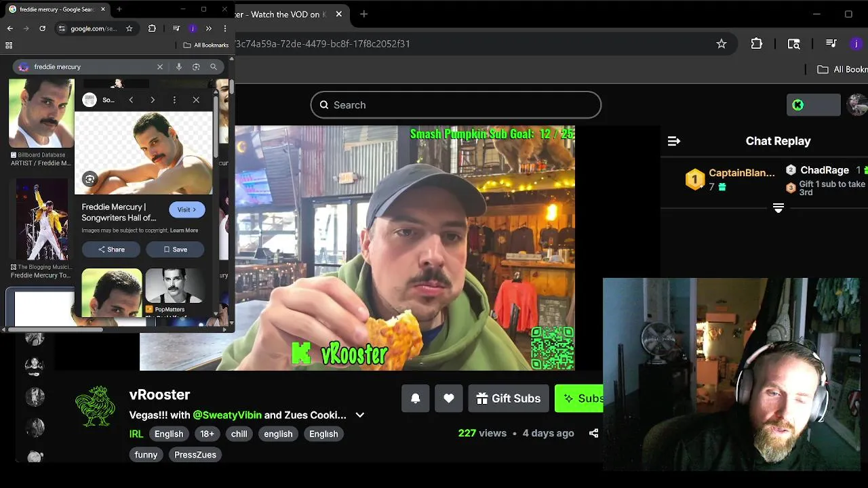
Task: Click the Lens search icon on preview image
Action: click(89, 179)
